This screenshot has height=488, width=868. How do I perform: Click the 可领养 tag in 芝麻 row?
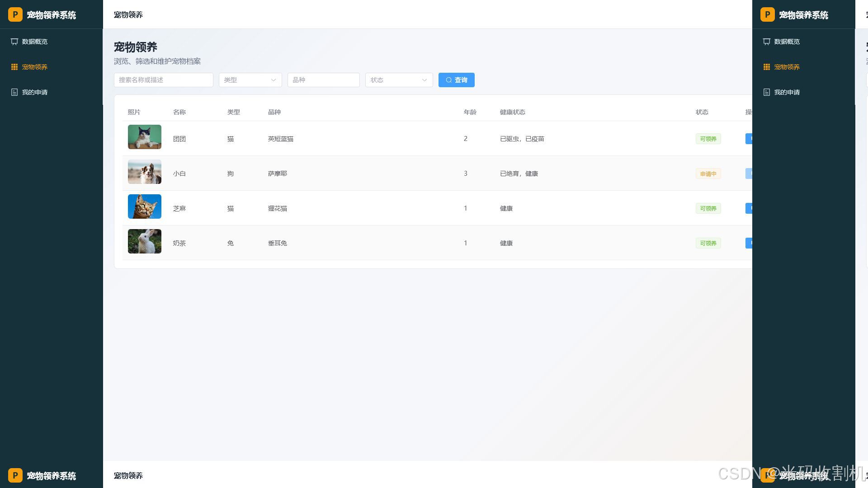click(708, 208)
